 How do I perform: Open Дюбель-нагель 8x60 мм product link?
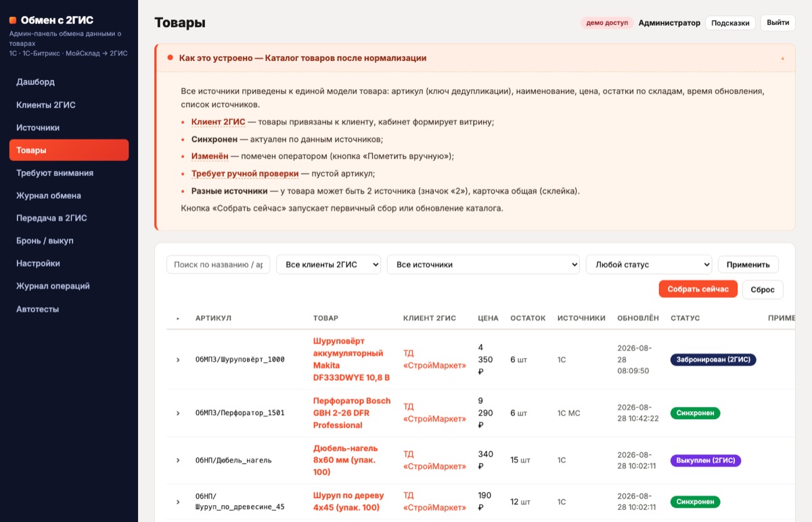(x=346, y=460)
